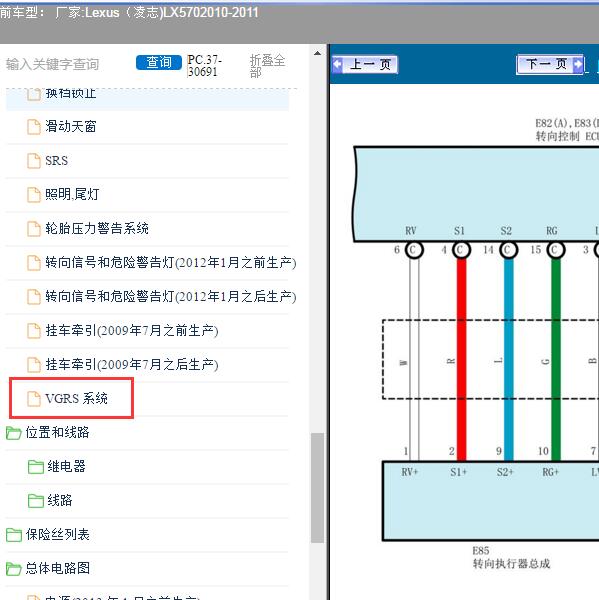Collapse the 位置和线路 folder
The image size is (599, 600).
(14, 433)
